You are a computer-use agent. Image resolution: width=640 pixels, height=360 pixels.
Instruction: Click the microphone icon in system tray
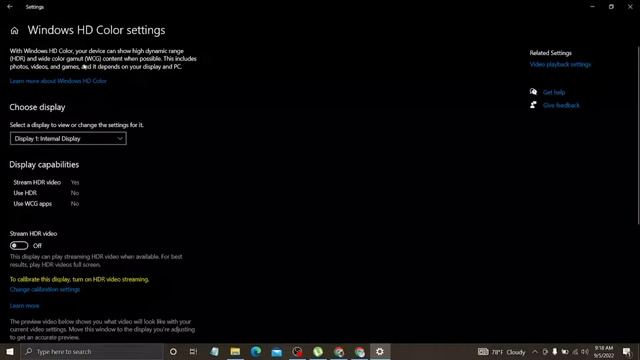(555, 352)
